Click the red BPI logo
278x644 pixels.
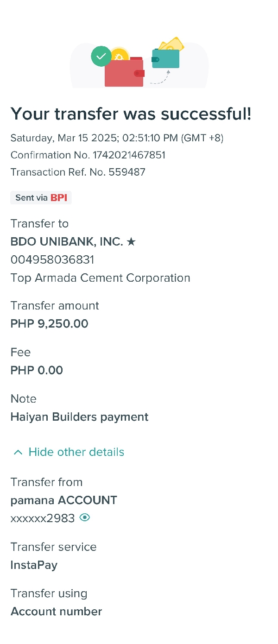[59, 198]
